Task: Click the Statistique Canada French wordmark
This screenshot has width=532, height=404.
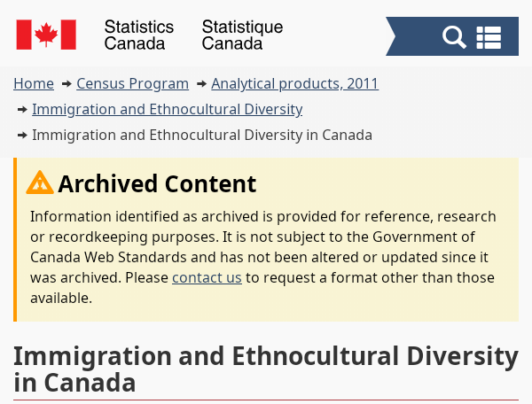Action: point(242,35)
